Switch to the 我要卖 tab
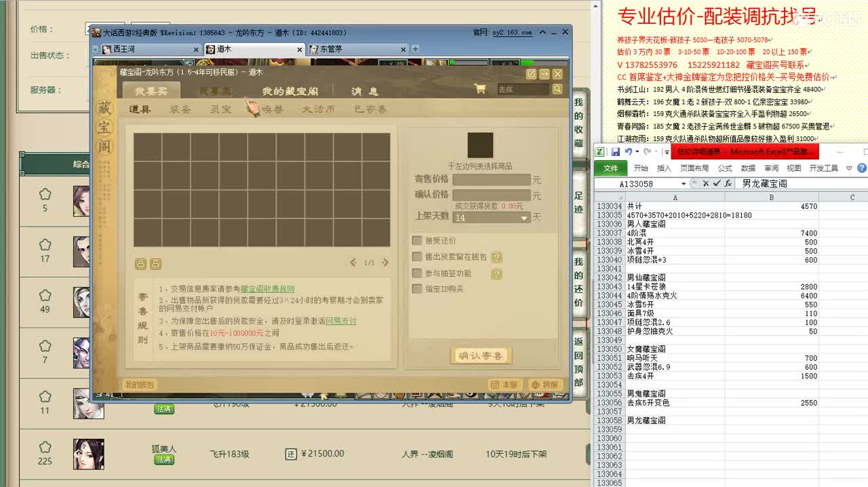Image resolution: width=868 pixels, height=487 pixels. tap(216, 91)
